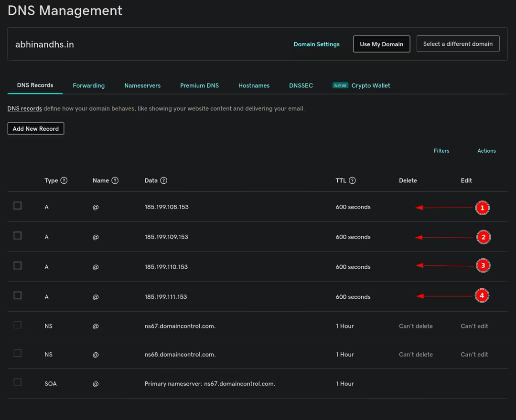Screen dimensions: 516x420
Task: Open the Filters dropdown
Action: 441,151
